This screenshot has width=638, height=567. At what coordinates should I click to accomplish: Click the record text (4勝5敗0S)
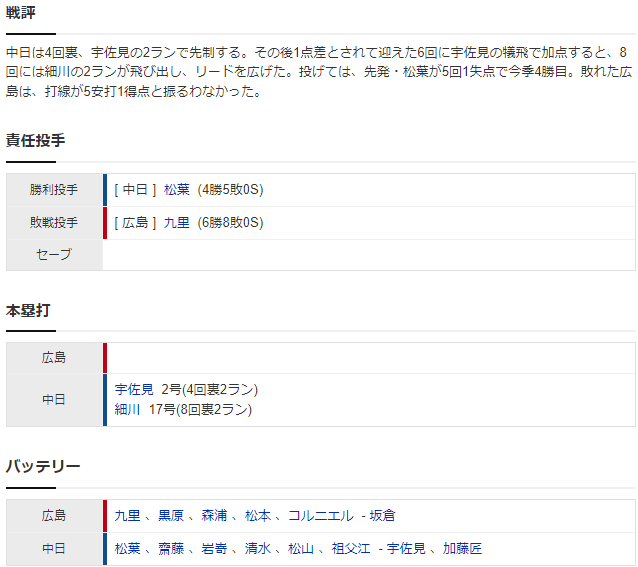pyautogui.click(x=230, y=190)
